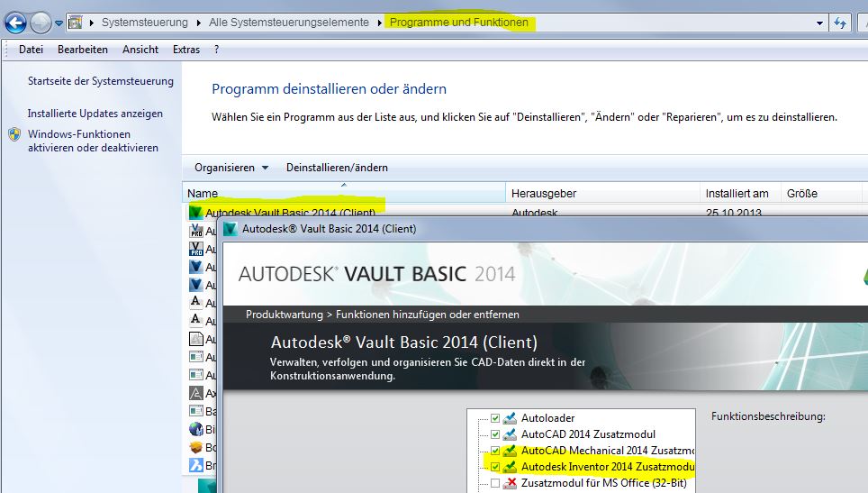The image size is (868, 493).
Task: Expand breadcrumb arrow after Systemsteuerung
Action: (199, 23)
